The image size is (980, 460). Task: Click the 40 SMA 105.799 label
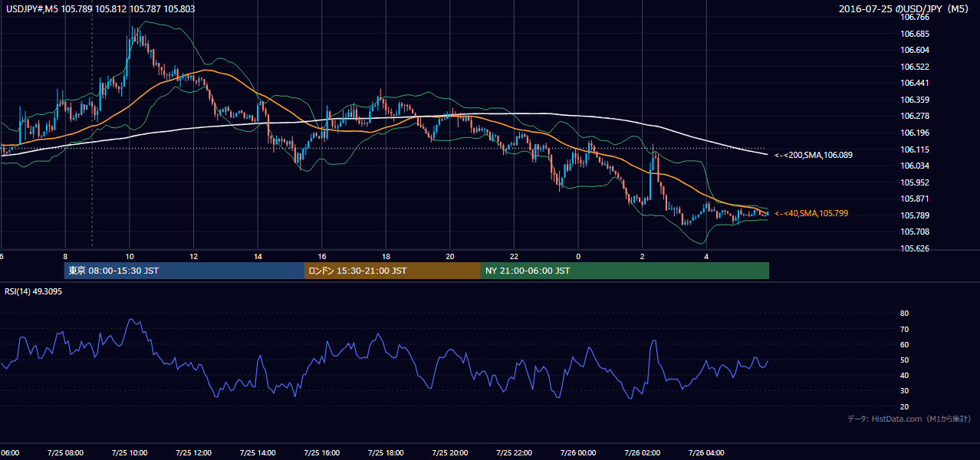(811, 213)
